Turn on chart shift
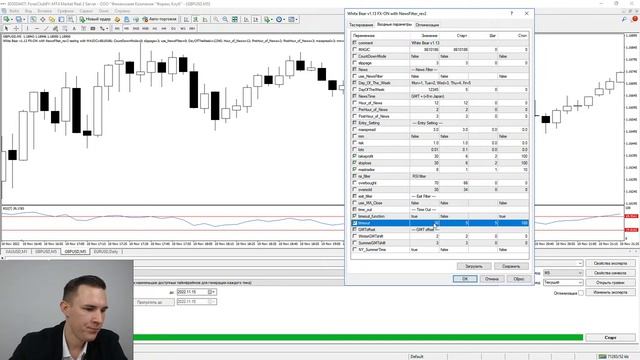 pyautogui.click(x=256, y=19)
